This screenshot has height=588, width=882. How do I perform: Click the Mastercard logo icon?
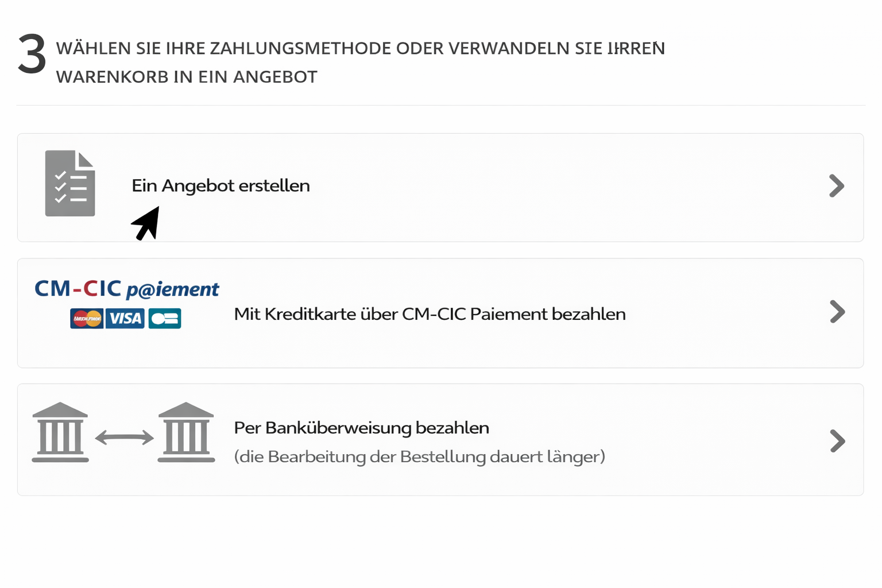click(x=87, y=318)
